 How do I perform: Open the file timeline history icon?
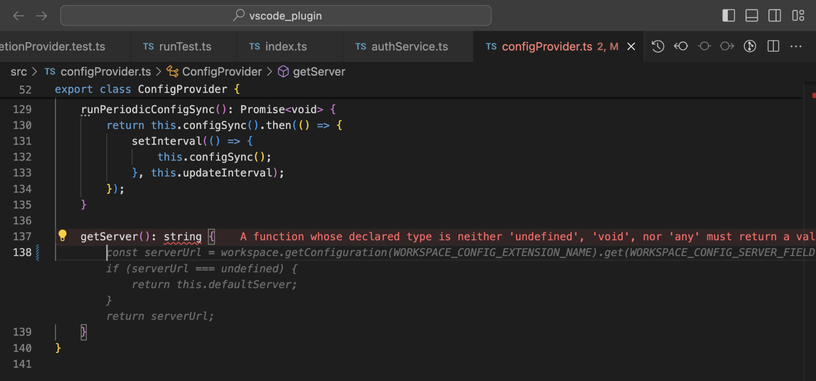[658, 46]
